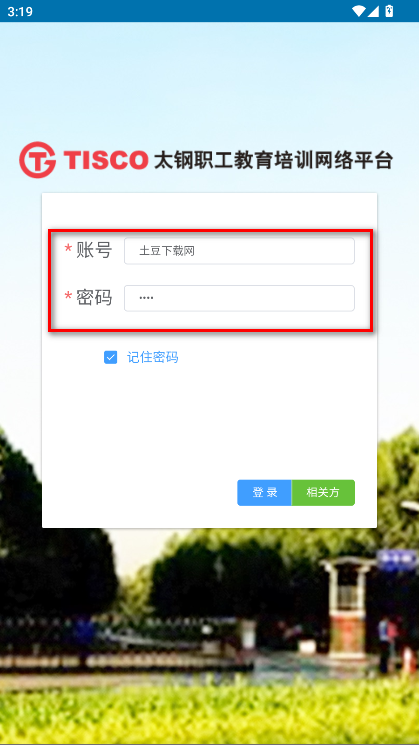Click the 相关方 green button
This screenshot has width=419, height=745.
(323, 493)
